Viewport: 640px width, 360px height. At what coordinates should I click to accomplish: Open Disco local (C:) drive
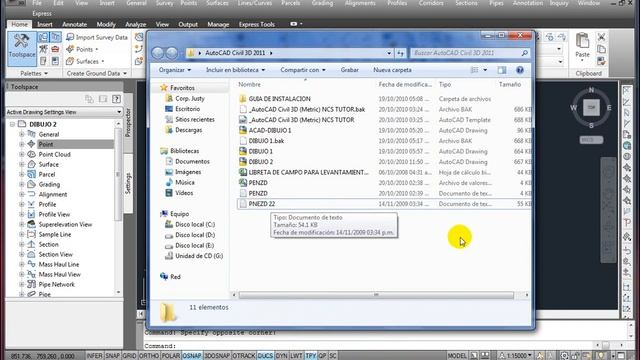[195, 224]
